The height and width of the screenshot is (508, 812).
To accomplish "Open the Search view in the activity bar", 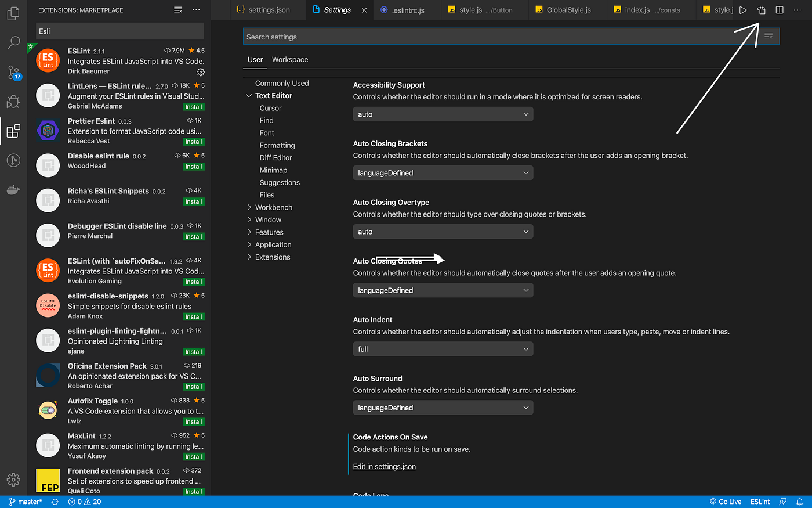I will tap(13, 42).
